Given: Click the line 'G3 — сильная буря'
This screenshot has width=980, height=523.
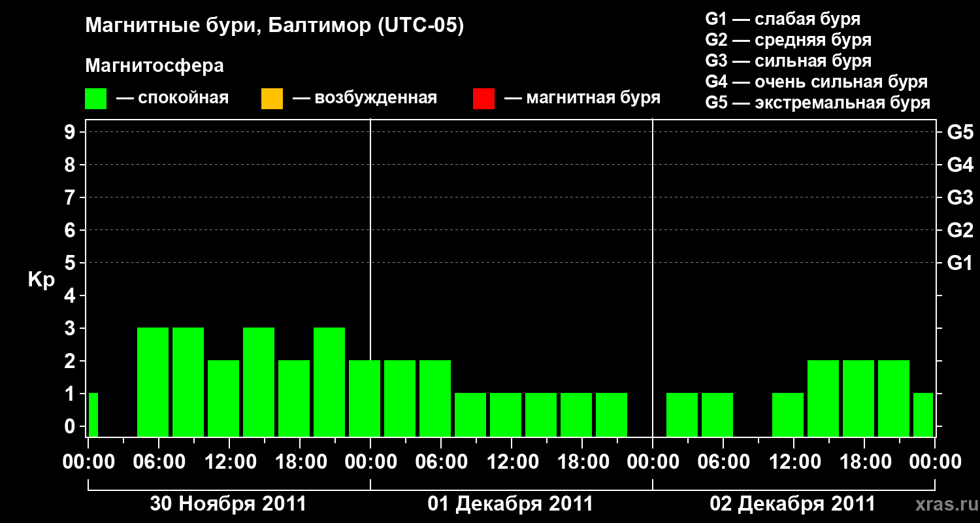Looking at the screenshot, I should tap(788, 61).
